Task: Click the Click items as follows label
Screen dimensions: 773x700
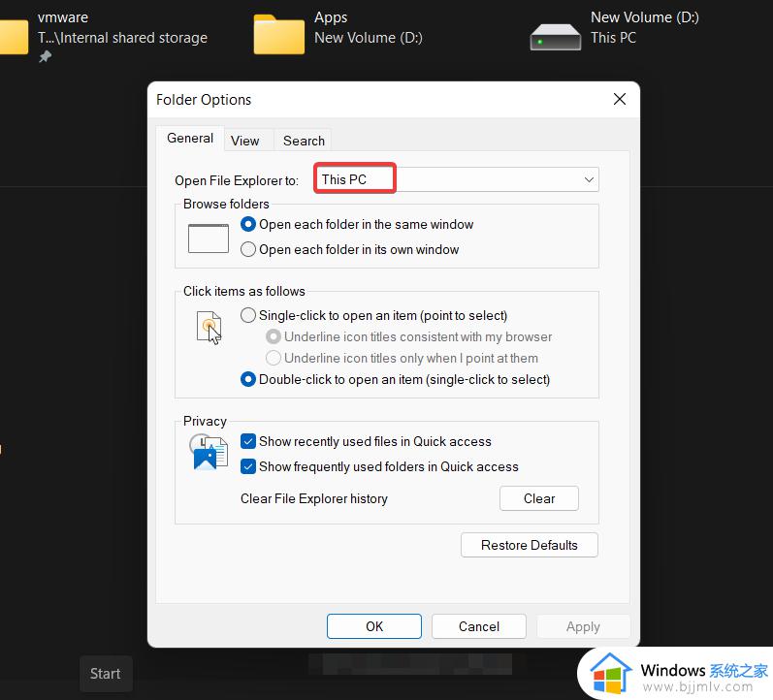Action: pyautogui.click(x=244, y=291)
